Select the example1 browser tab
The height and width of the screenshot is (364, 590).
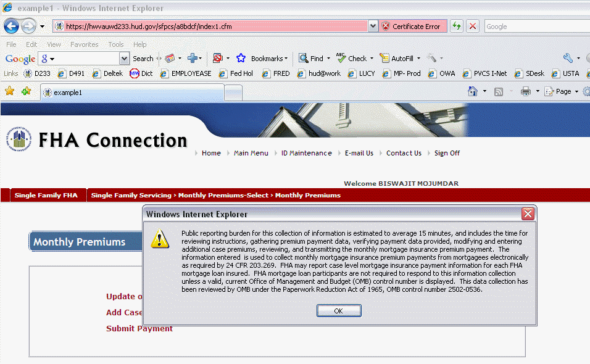click(131, 93)
